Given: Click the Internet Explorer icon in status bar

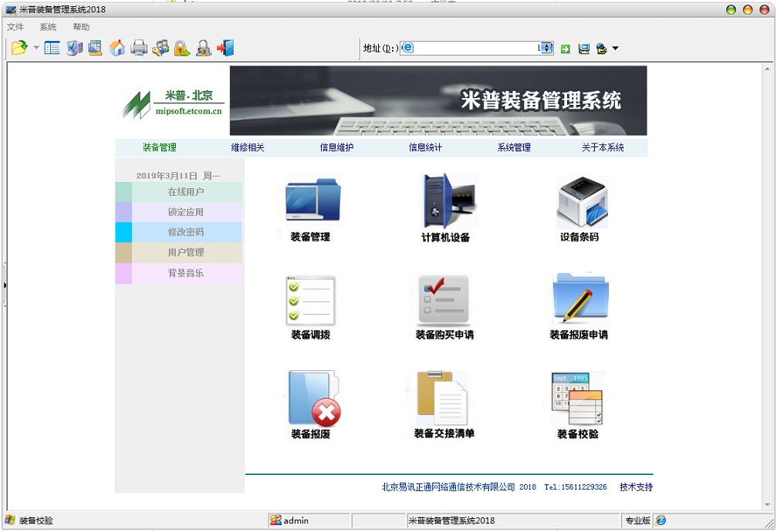Looking at the screenshot, I should (661, 520).
